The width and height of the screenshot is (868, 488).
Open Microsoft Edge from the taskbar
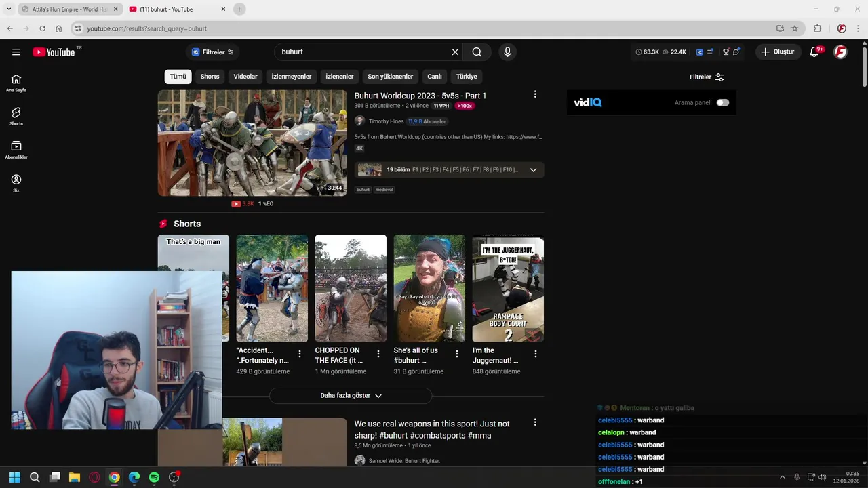[134, 477]
